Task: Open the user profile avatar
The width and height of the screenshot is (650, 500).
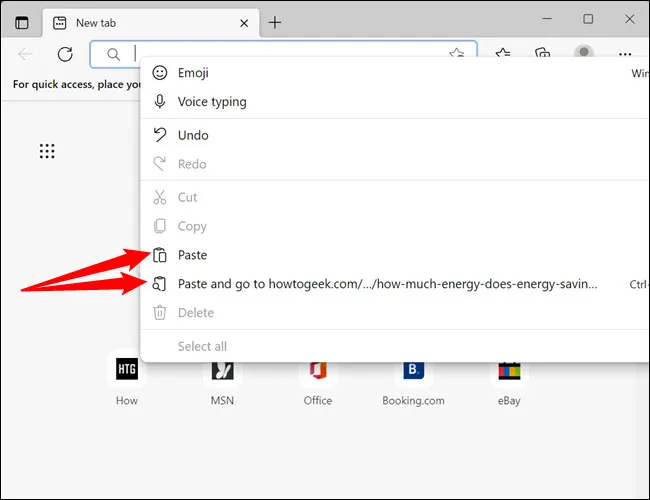Action: tap(584, 55)
